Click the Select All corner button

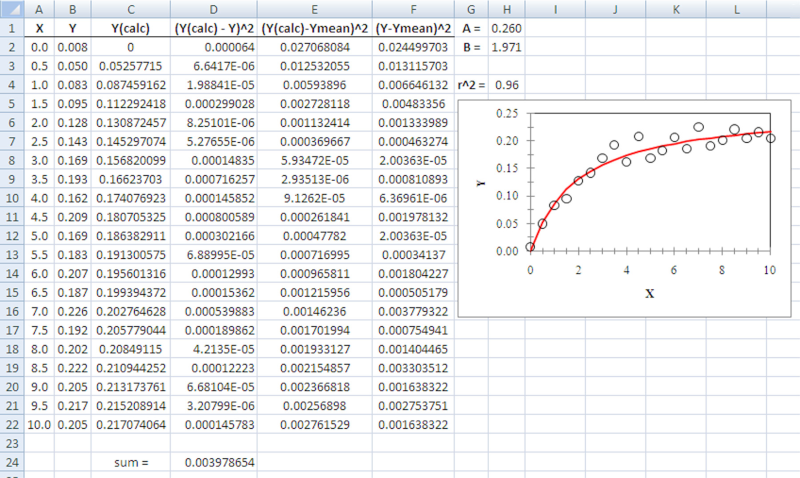point(12,9)
